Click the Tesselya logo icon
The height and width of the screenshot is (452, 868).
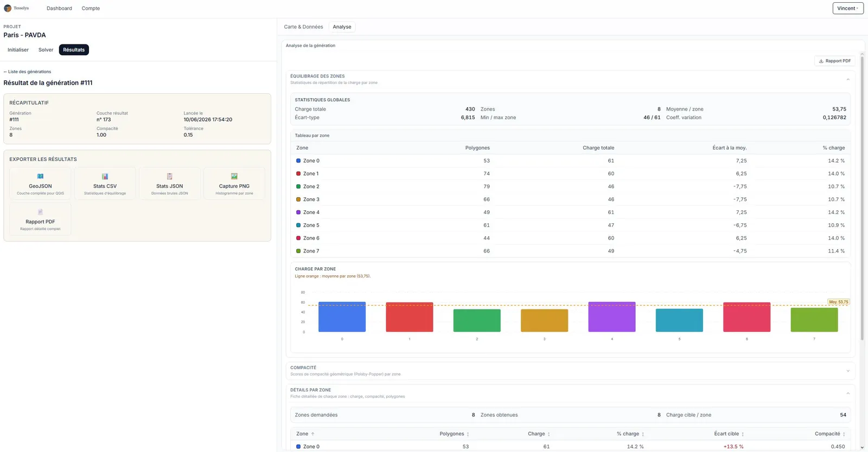pos(8,8)
